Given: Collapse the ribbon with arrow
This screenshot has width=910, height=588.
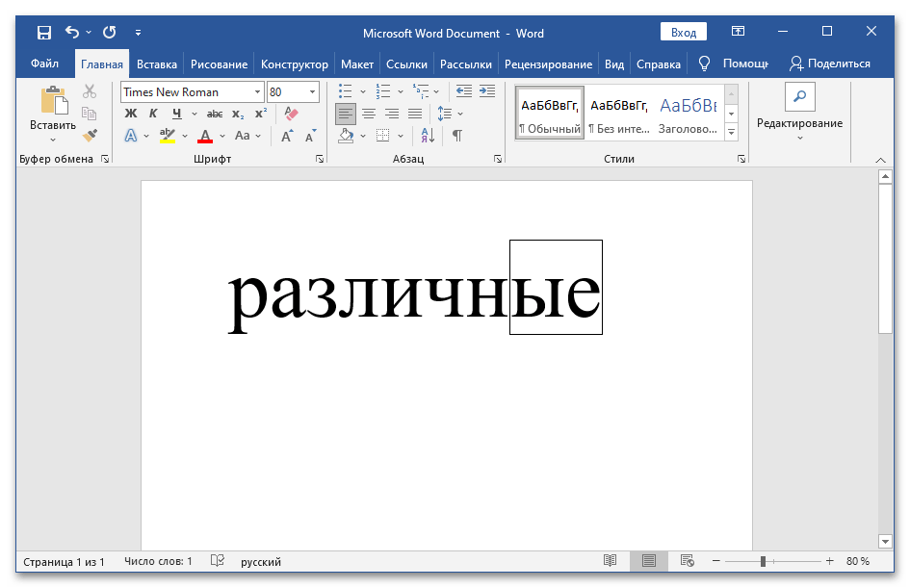Looking at the screenshot, I should 880,160.
